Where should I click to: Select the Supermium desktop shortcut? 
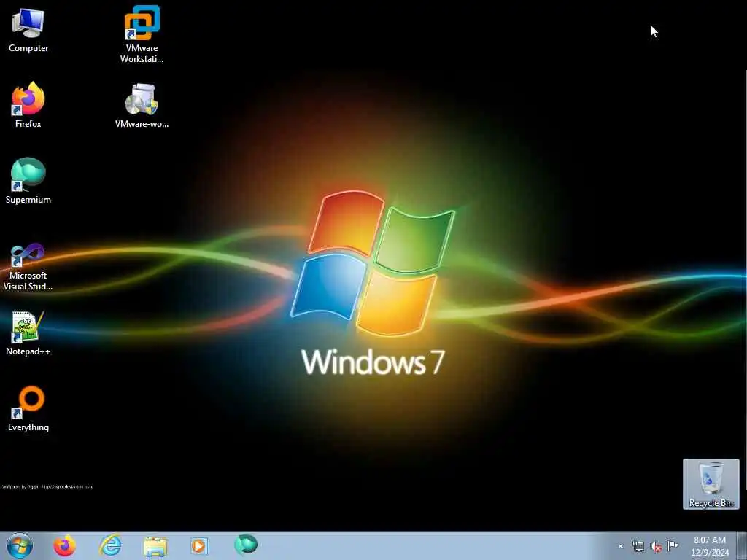click(x=28, y=181)
